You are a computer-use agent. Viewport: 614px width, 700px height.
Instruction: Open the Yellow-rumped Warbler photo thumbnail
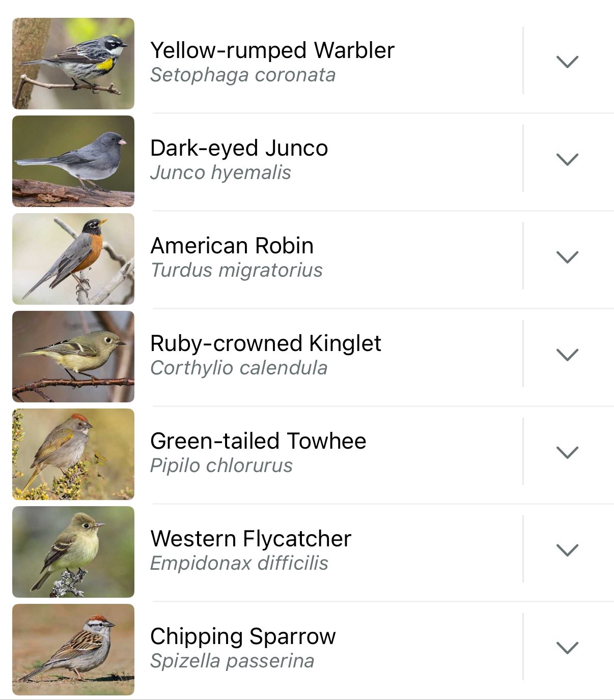pyautogui.click(x=73, y=64)
